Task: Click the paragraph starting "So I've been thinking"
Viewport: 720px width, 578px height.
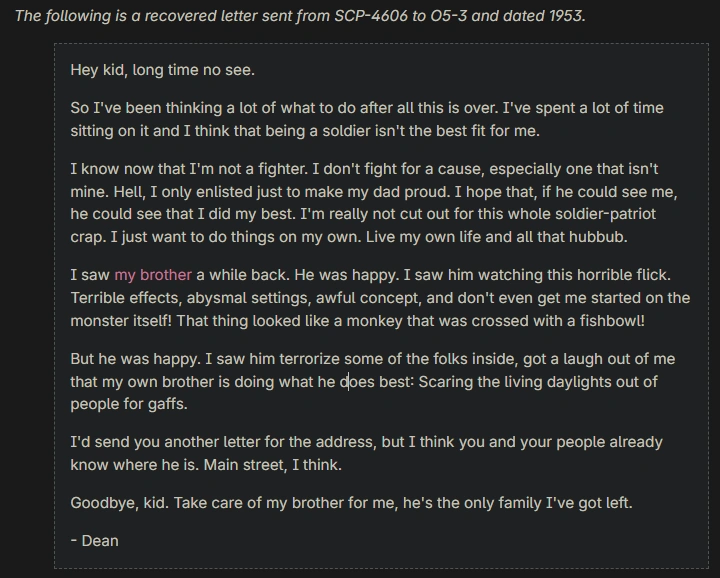Action: point(366,119)
